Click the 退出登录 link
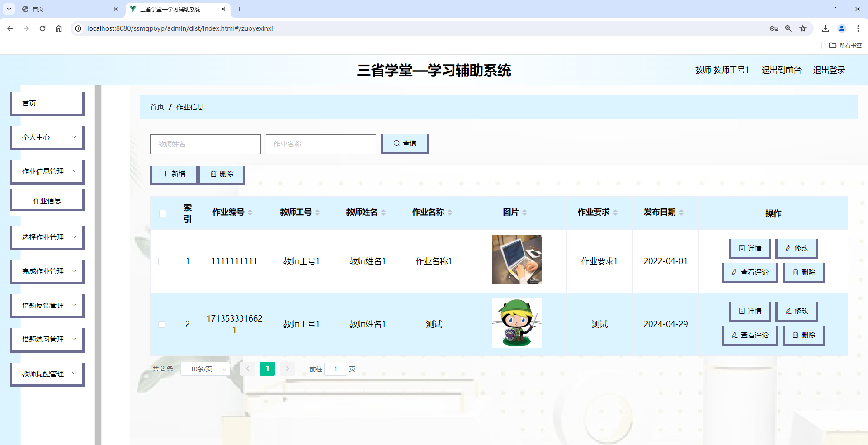 pos(829,70)
